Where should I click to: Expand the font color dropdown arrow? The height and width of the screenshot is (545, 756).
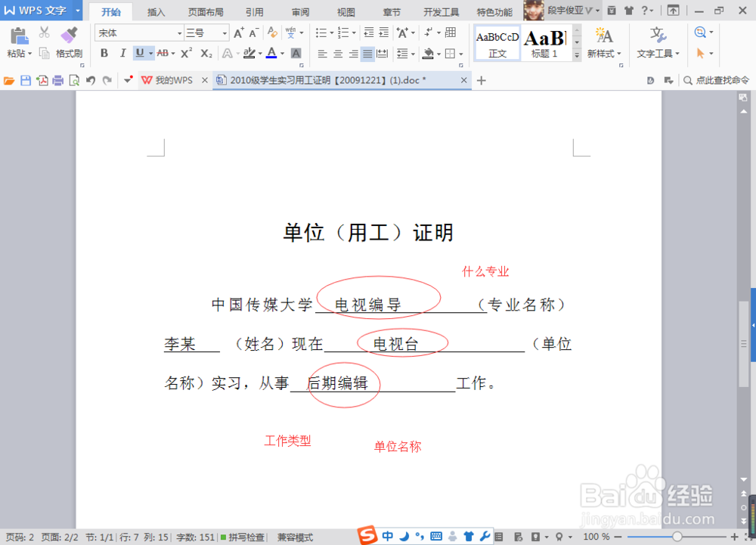point(283,54)
